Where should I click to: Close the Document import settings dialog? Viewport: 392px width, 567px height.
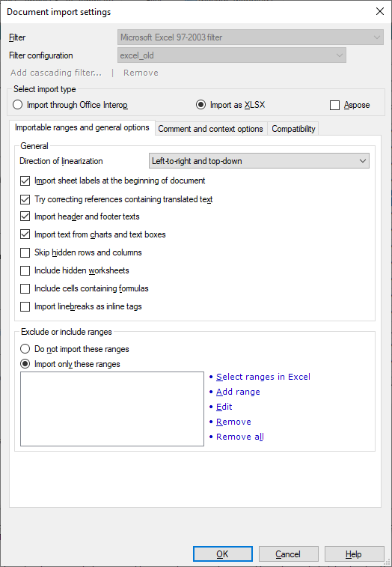[380, 11]
